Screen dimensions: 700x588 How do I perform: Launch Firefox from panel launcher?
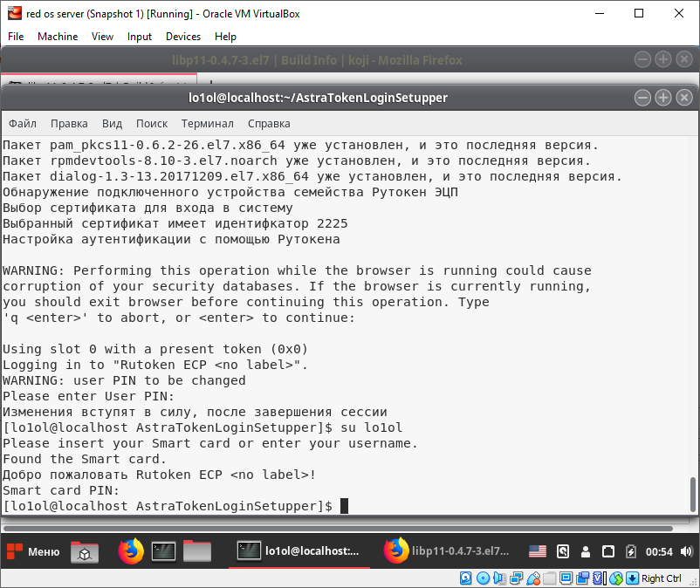[131, 551]
